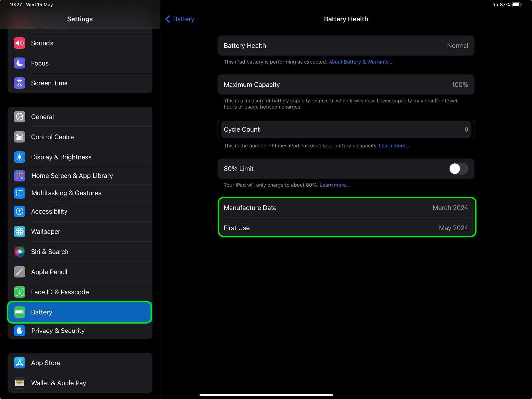Viewport: 532px width, 399px height.
Task: Open the About Battery & Warranty link
Action: pyautogui.click(x=360, y=62)
